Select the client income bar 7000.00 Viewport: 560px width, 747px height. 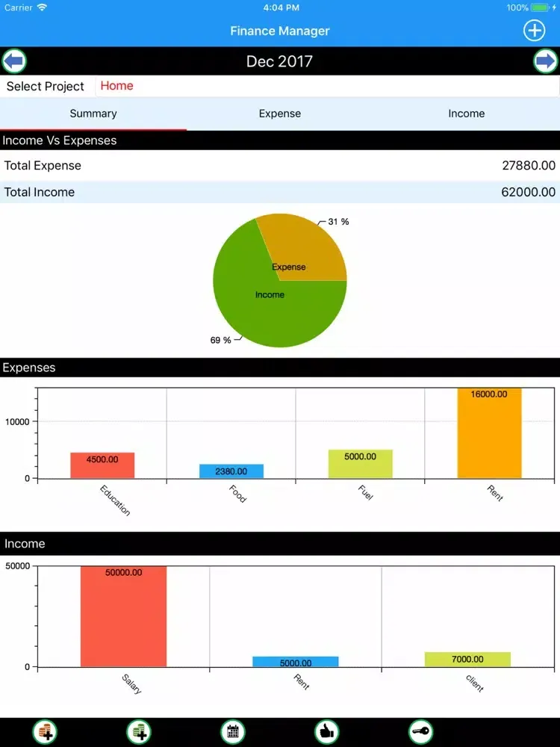(x=467, y=660)
